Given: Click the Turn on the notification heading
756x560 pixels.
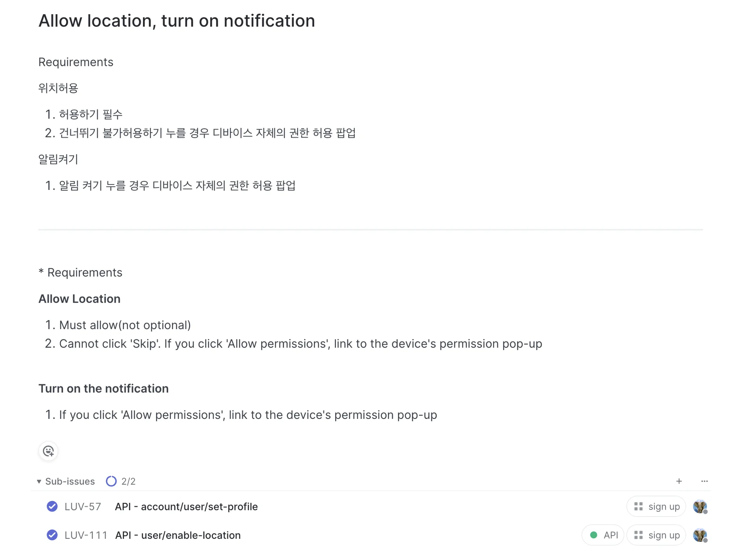Looking at the screenshot, I should point(104,389).
